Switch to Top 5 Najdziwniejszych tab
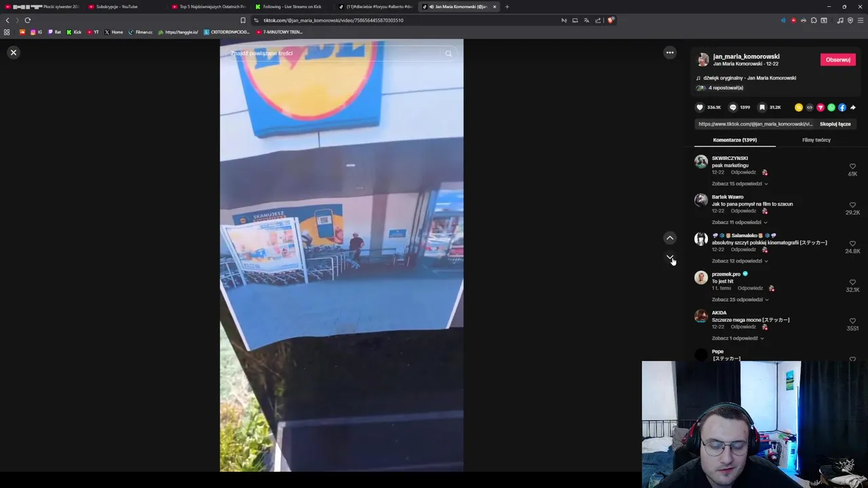Image resolution: width=868 pixels, height=488 pixels. (209, 7)
